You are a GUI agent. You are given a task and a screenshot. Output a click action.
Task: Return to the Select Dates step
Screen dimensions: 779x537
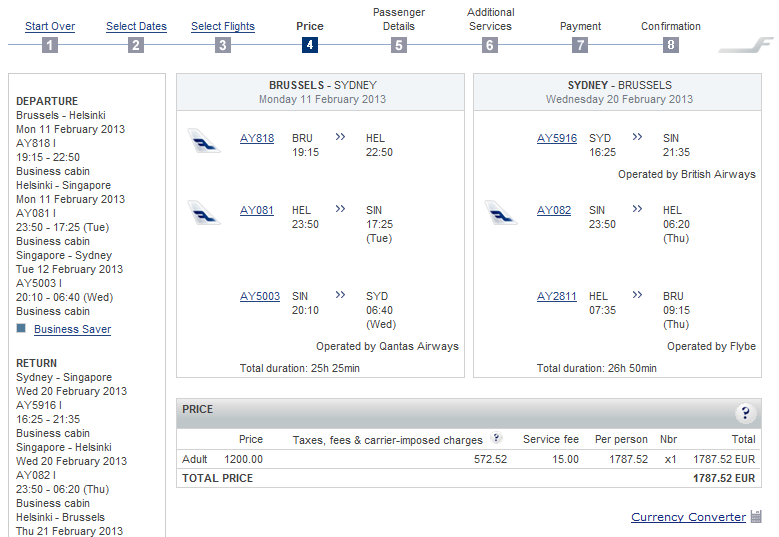pyautogui.click(x=136, y=27)
